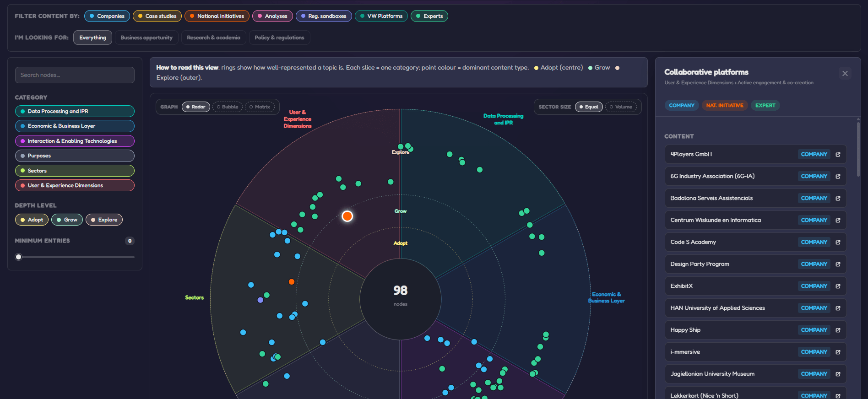Viewport: 868px width, 399px height.
Task: Choose Policy & regulations filter
Action: 279,38
